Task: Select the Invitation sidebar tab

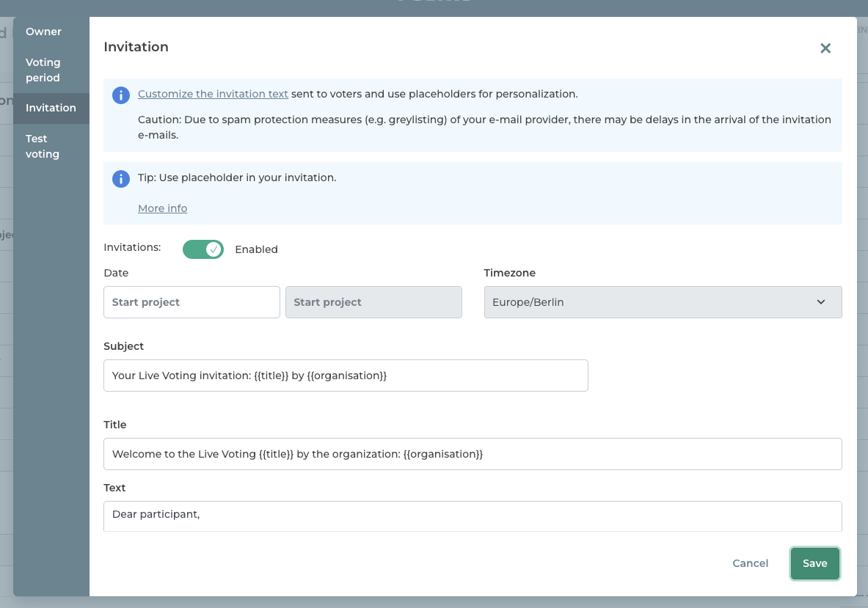Action: click(51, 108)
